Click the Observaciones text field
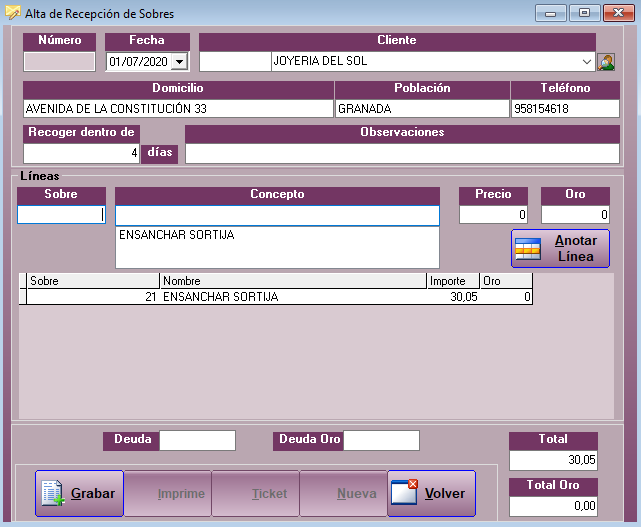641x527 pixels. [402, 153]
